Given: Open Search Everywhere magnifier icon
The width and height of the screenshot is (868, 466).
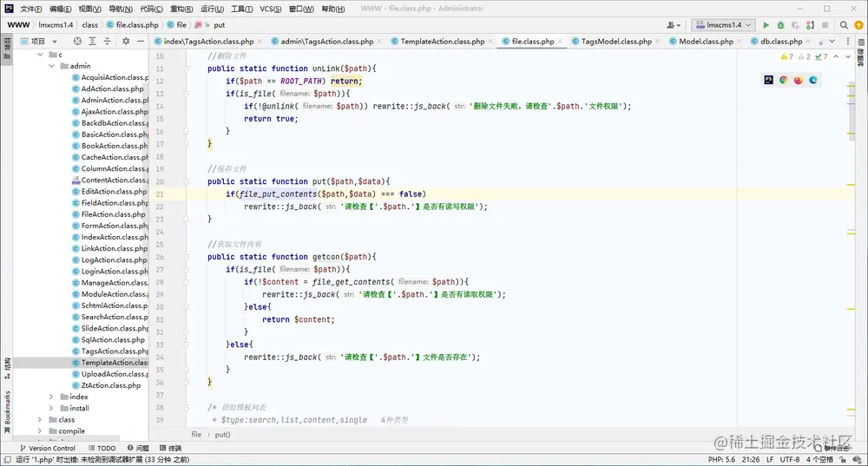Looking at the screenshot, I should (844, 25).
